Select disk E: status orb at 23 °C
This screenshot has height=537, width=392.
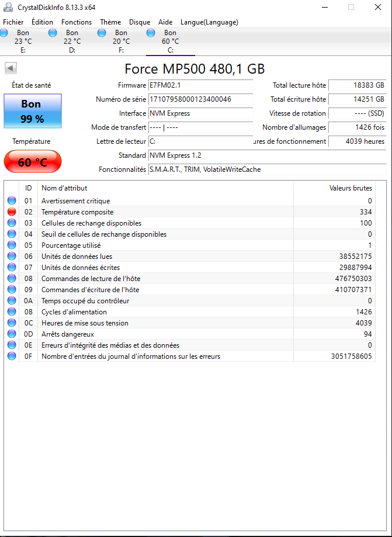(4, 33)
